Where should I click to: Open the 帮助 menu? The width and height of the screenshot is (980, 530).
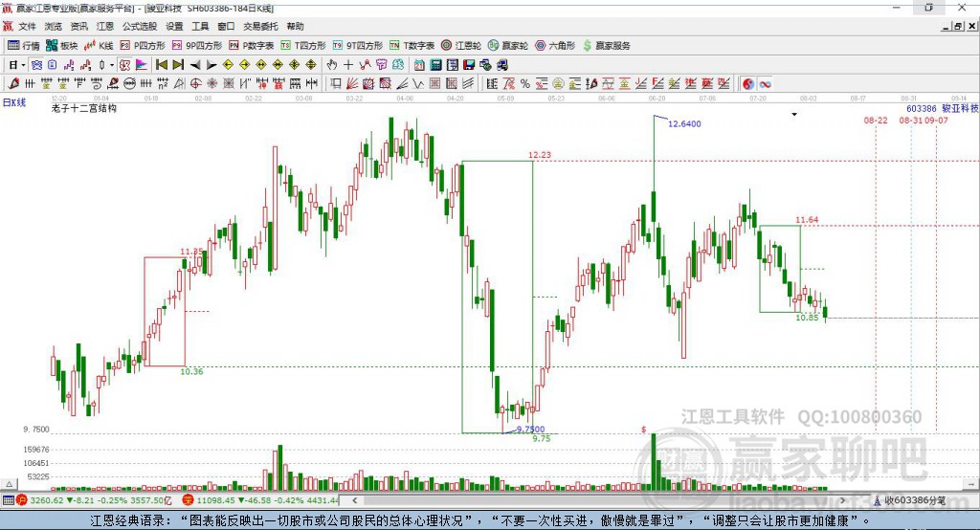[295, 26]
